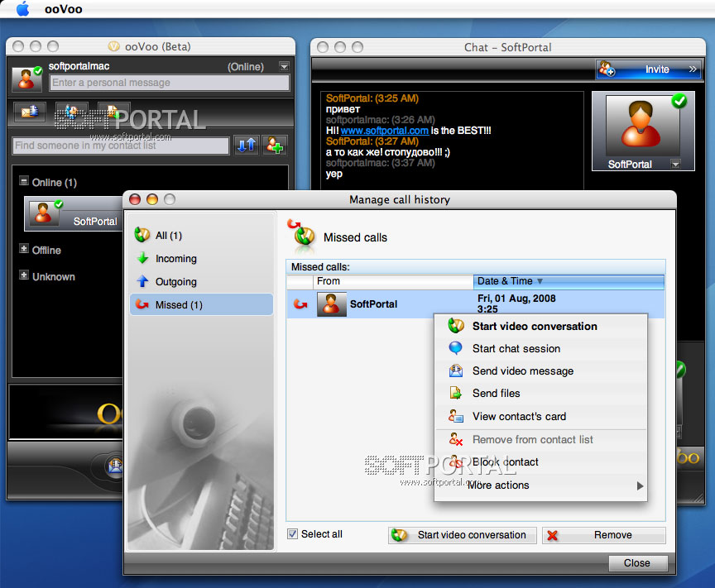Image resolution: width=715 pixels, height=588 pixels.
Task: Click softportalmac profile avatar in ooVoo window
Action: pyautogui.click(x=27, y=79)
